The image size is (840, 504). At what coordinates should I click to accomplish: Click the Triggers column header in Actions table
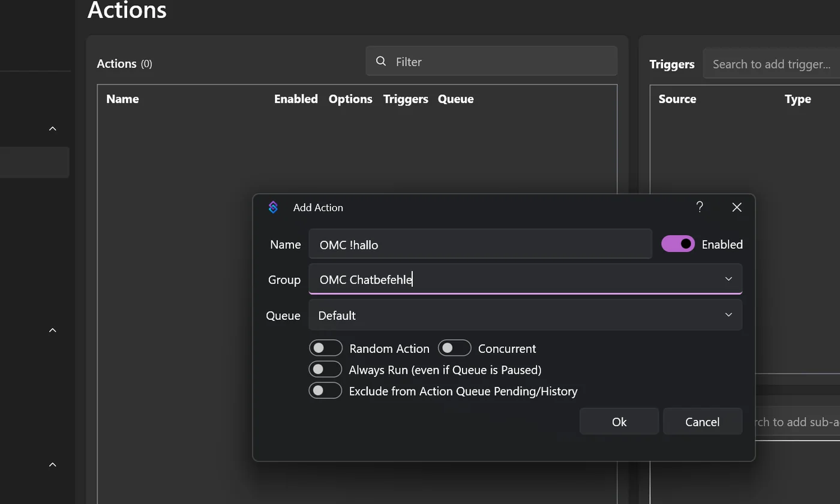tap(406, 99)
